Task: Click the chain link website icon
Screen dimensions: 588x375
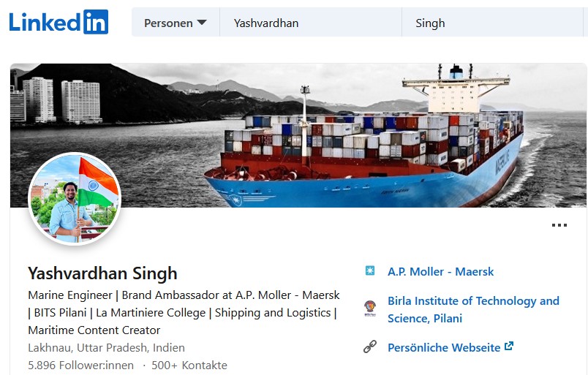Action: pyautogui.click(x=370, y=347)
